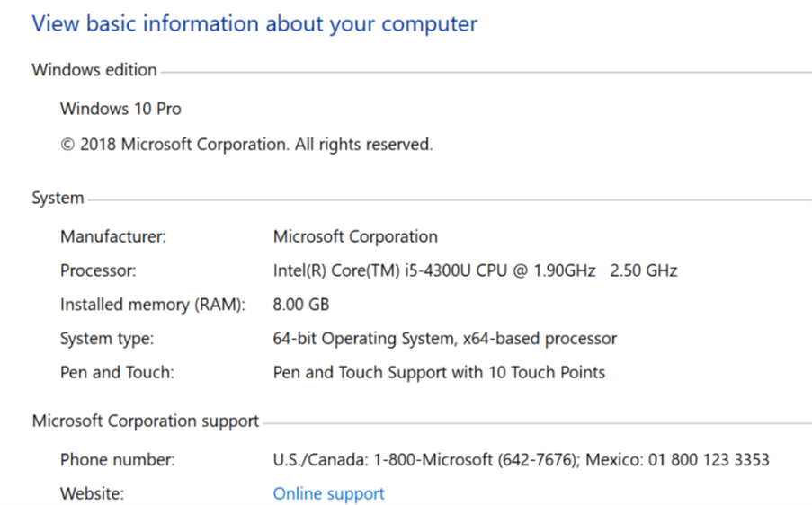812x505 pixels.
Task: Click the Phone number label
Action: [118, 460]
